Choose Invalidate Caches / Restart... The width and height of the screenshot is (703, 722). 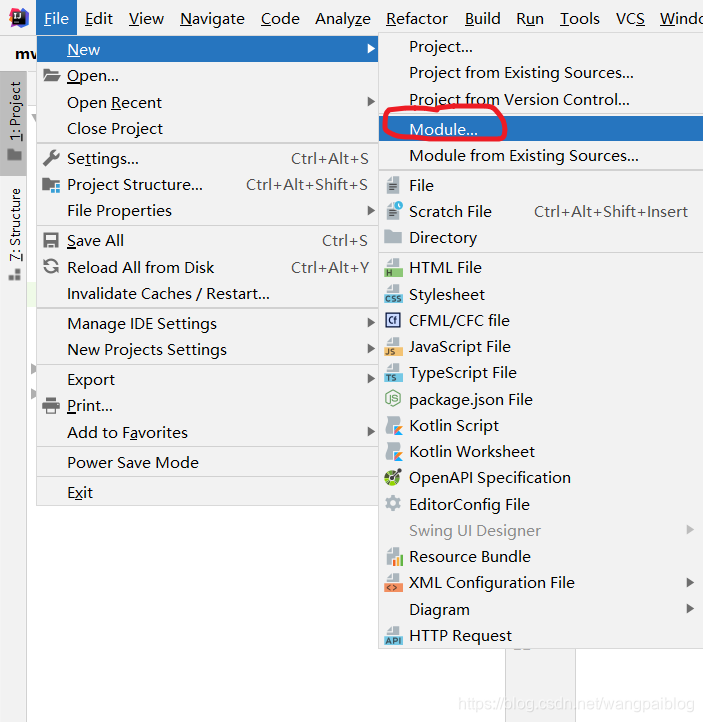pyautogui.click(x=207, y=293)
